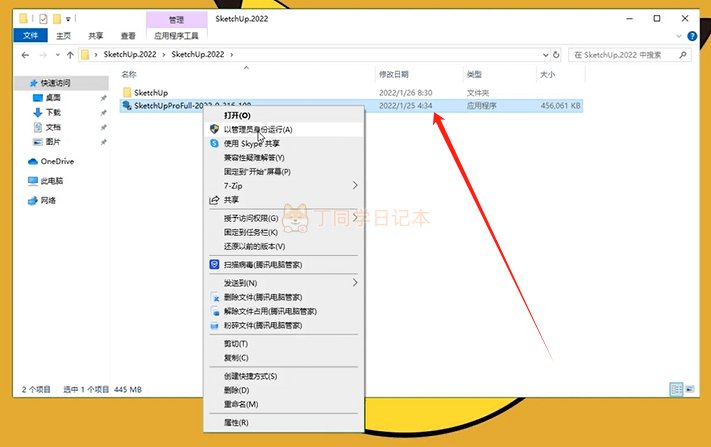Go back with the back arrow
Screen dimensions: 711x447
coord(25,55)
